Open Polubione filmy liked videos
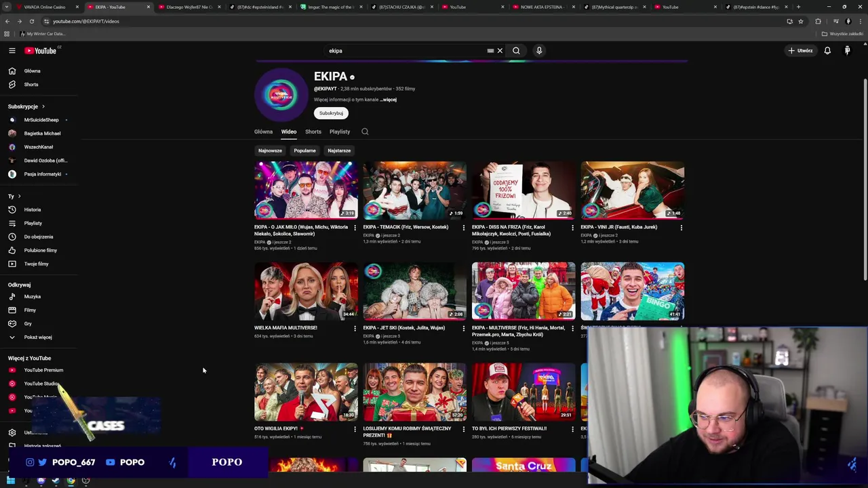 (41, 250)
